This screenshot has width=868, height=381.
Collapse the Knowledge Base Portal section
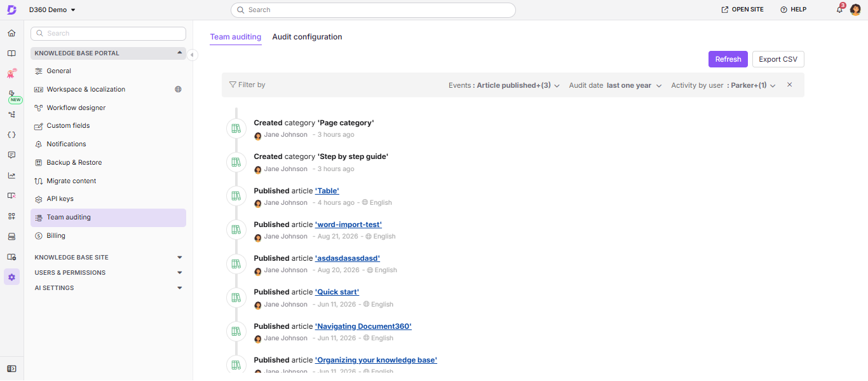(x=108, y=53)
